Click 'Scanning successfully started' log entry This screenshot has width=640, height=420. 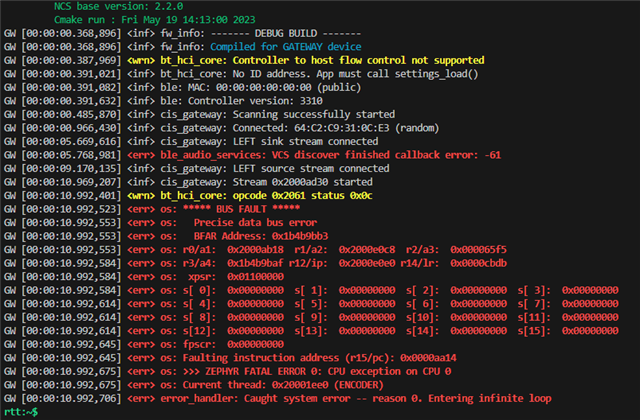pos(313,114)
